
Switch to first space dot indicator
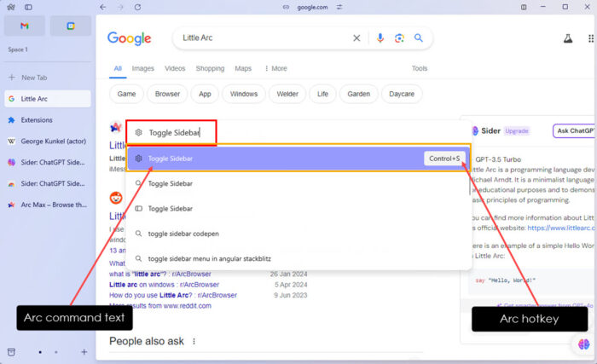click(x=40, y=352)
